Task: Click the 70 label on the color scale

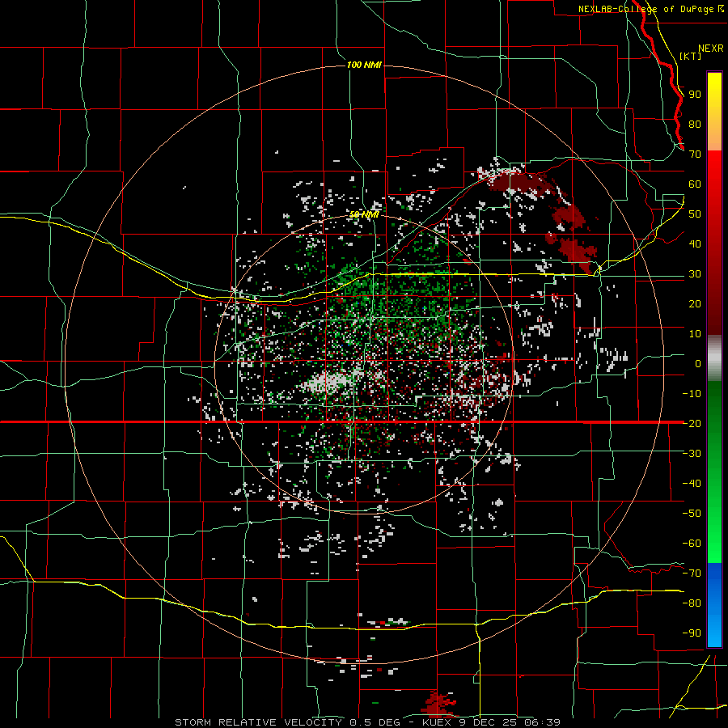Action: coord(695,154)
